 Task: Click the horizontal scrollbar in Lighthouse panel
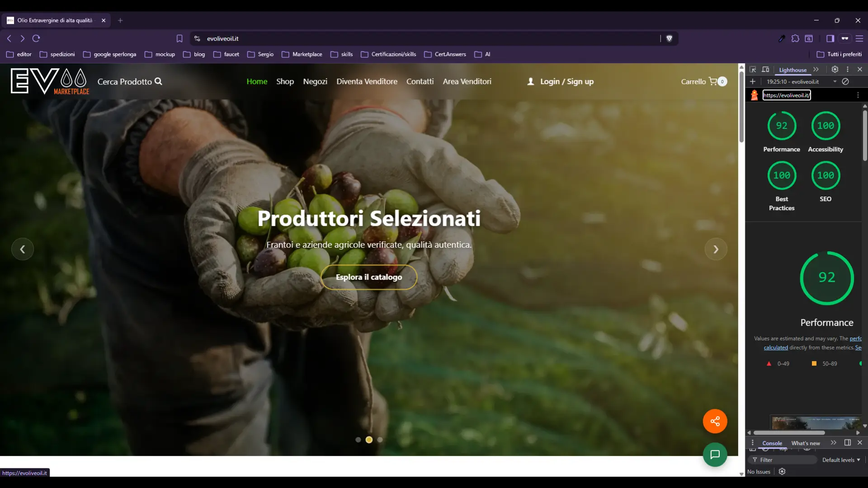click(789, 433)
